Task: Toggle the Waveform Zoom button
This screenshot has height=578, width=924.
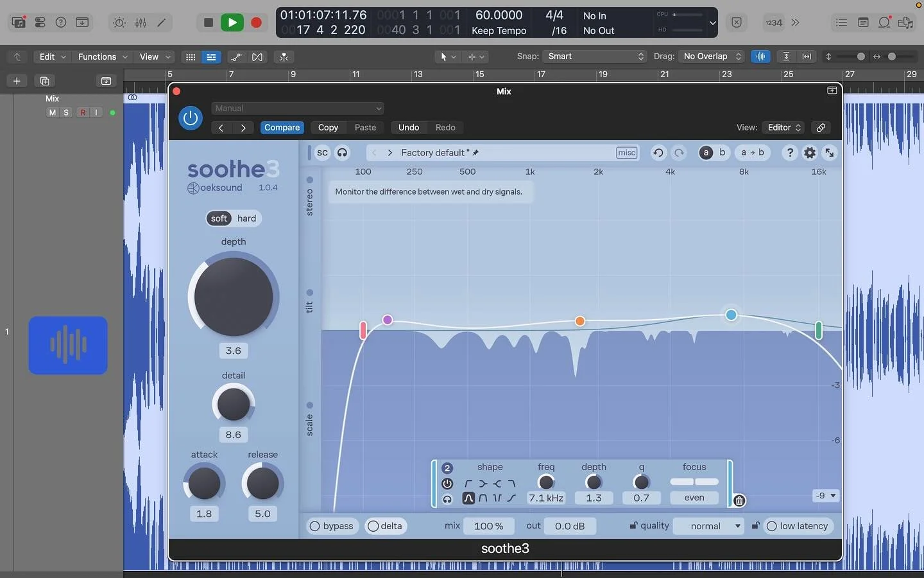Action: (760, 57)
